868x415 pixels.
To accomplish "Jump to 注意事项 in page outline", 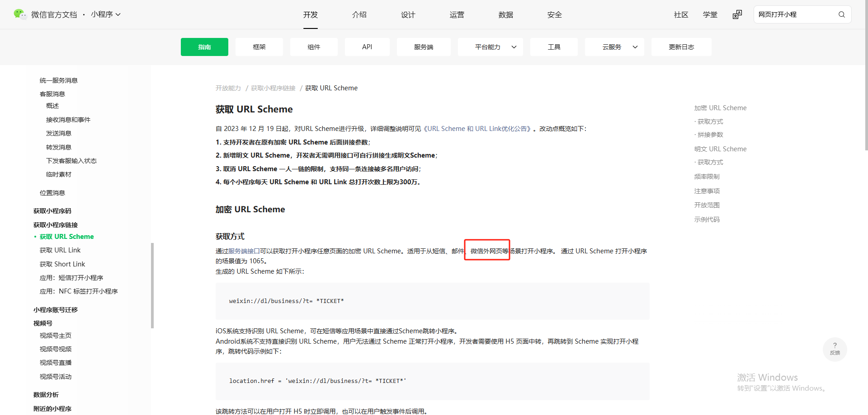I will click(x=707, y=191).
